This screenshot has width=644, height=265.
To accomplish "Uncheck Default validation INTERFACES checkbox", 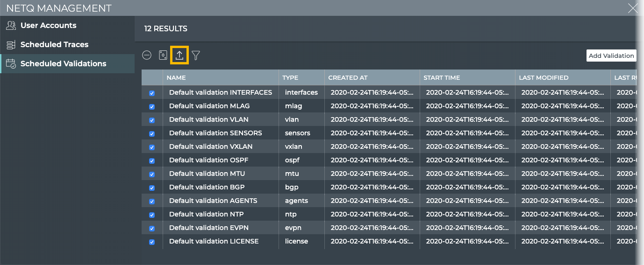I will [x=152, y=93].
